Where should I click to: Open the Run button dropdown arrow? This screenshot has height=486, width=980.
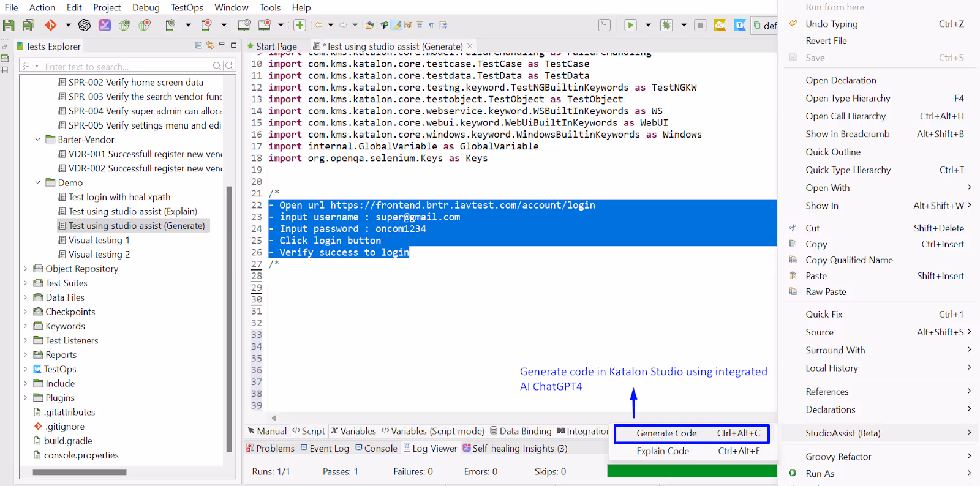[648, 25]
